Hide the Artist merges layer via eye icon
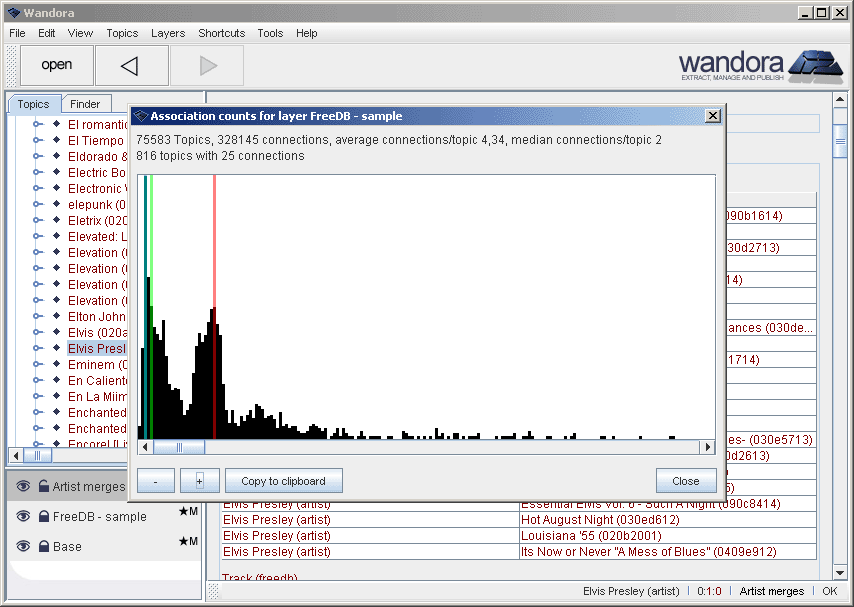The height and width of the screenshot is (607, 854). click(x=23, y=487)
